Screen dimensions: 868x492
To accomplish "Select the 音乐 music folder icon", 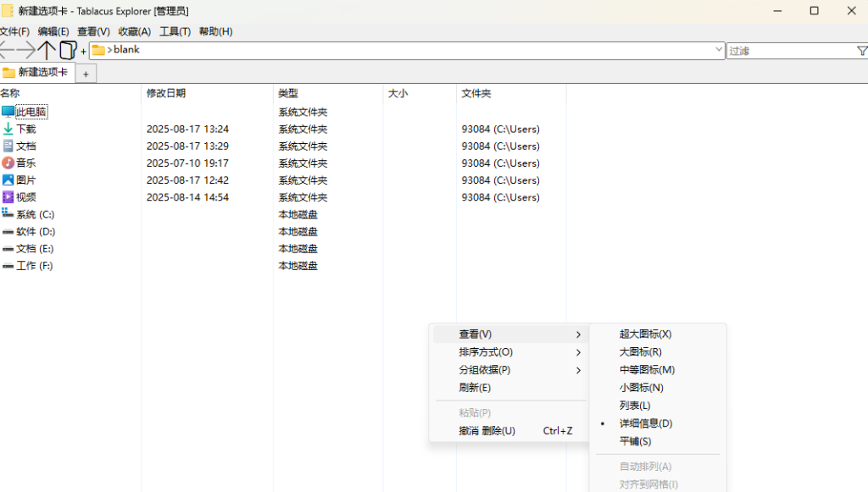I will click(x=8, y=163).
